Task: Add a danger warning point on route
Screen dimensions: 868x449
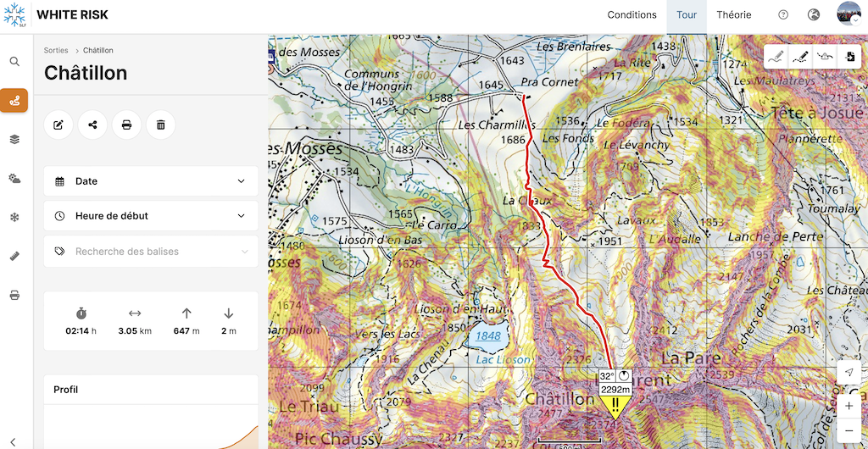Action: (825, 57)
